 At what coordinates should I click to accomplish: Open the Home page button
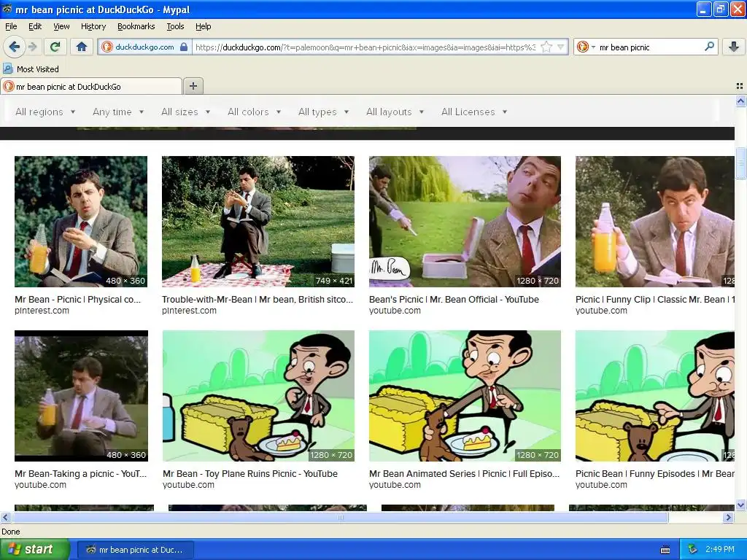(82, 47)
